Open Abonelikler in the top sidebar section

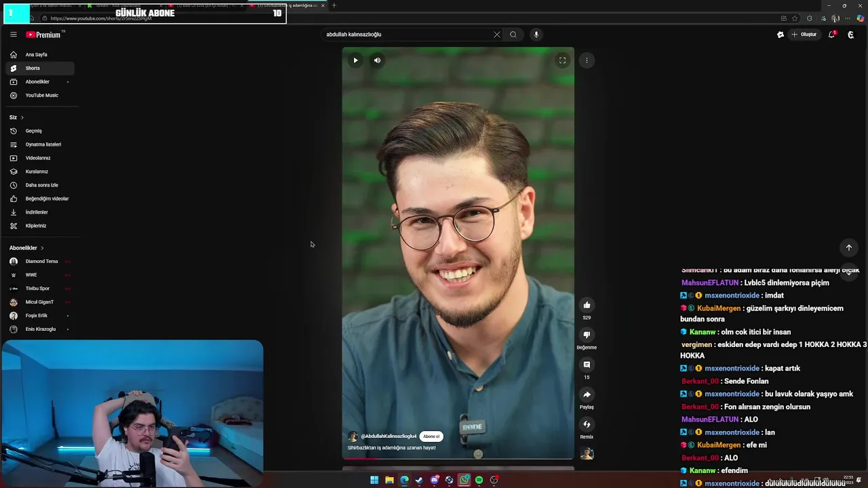point(41,81)
